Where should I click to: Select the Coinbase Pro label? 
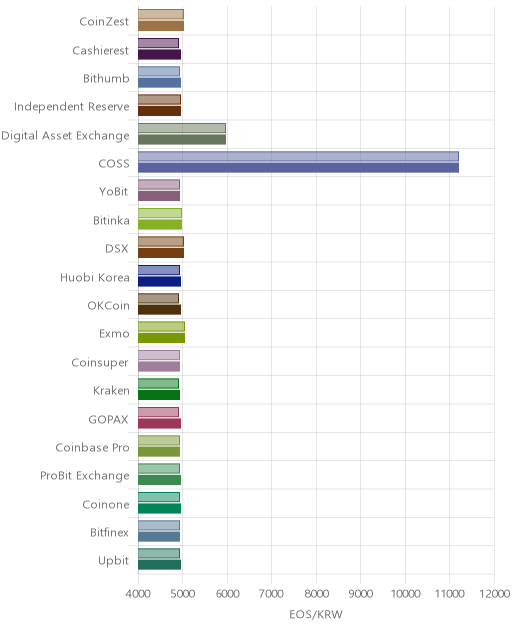click(92, 447)
